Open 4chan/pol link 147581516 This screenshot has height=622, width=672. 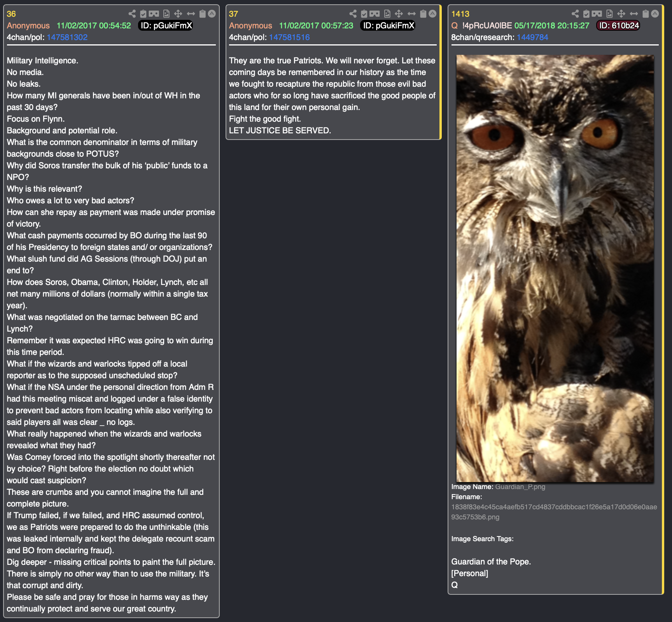pos(289,37)
